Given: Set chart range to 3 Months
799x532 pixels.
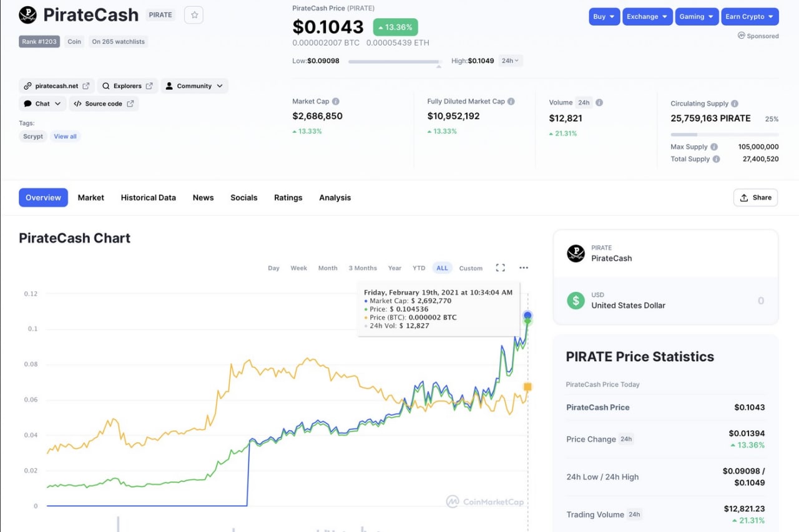Looking at the screenshot, I should 363,268.
